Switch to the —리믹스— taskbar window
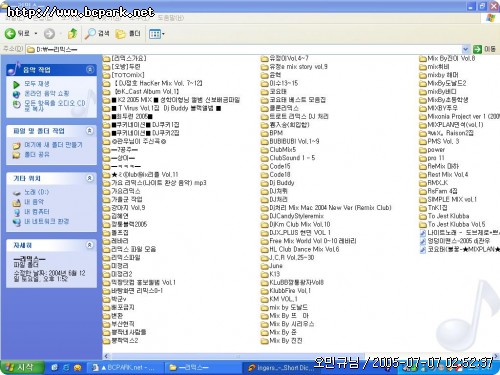The width and height of the screenshot is (500, 375). click(x=202, y=368)
